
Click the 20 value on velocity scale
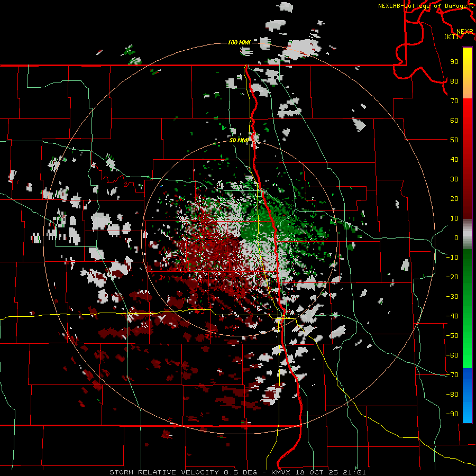(x=454, y=198)
